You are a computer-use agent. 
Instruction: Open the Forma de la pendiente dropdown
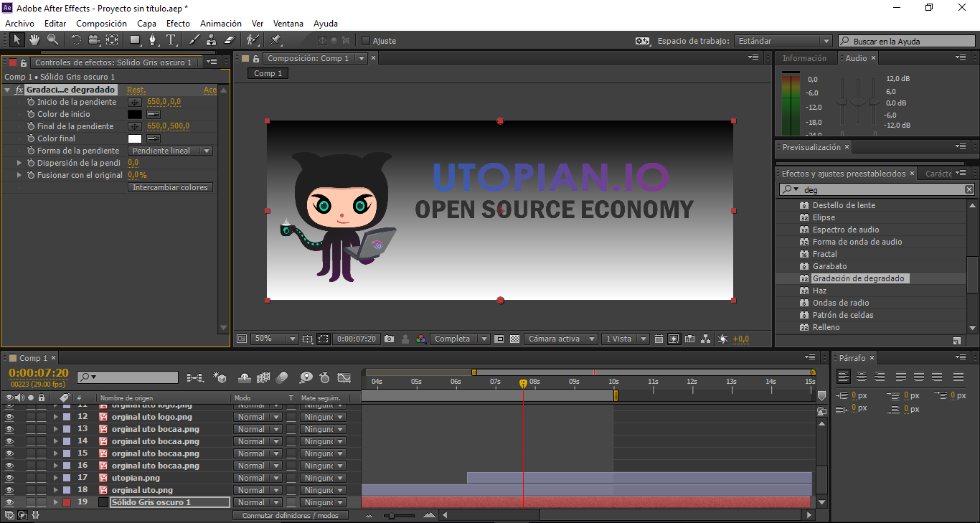click(x=171, y=151)
